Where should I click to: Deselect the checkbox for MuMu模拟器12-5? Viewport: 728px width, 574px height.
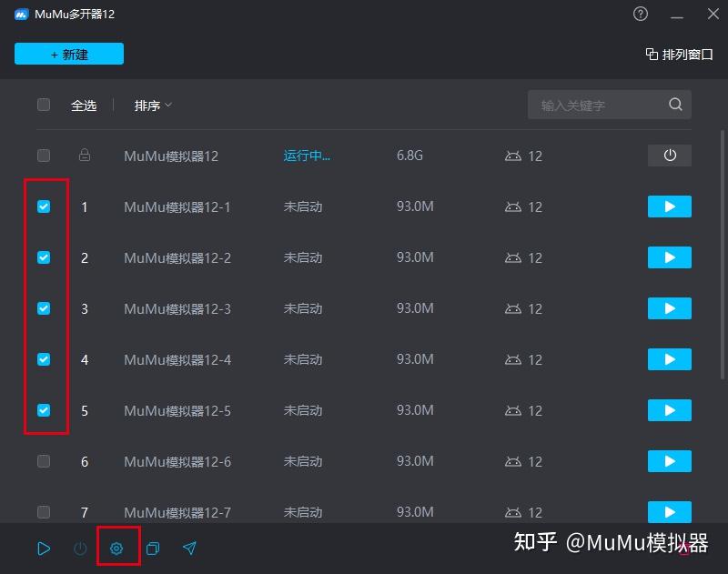[x=43, y=410]
